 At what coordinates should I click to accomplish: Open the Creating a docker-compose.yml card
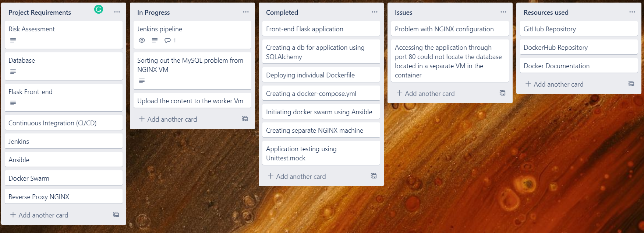tap(321, 93)
